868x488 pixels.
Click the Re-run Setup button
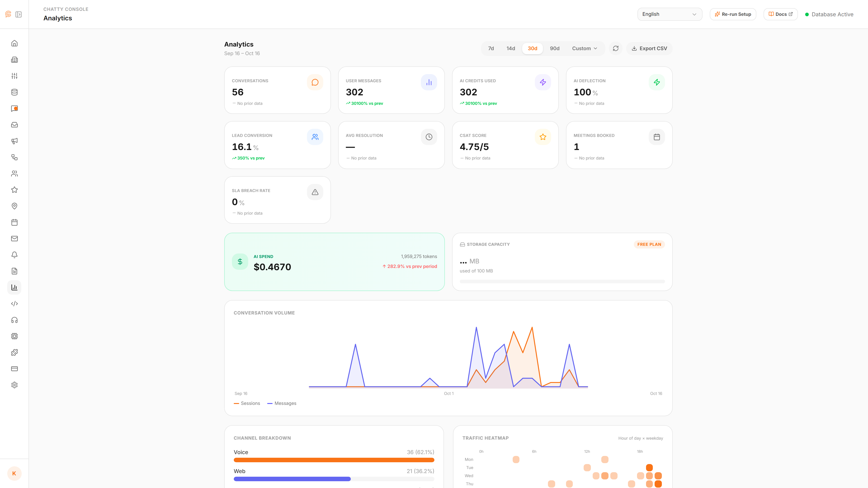pos(733,14)
